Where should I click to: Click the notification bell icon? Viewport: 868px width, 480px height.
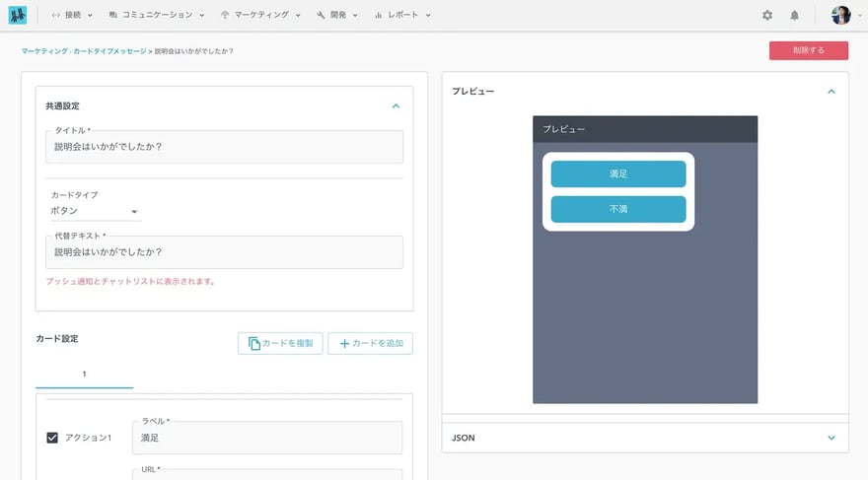click(x=794, y=16)
